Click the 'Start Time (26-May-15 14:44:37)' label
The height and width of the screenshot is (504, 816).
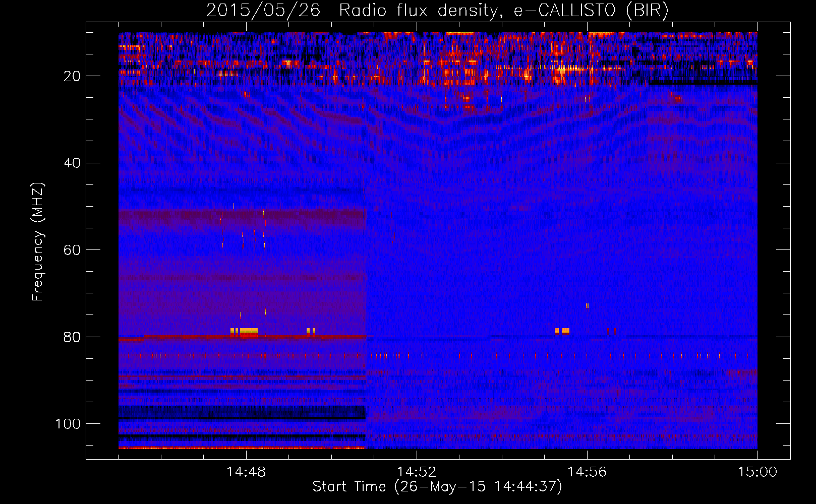pos(437,487)
